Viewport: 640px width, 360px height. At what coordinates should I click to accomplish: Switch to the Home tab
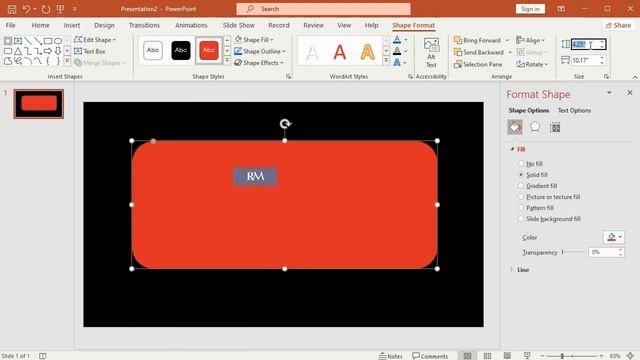(x=40, y=25)
